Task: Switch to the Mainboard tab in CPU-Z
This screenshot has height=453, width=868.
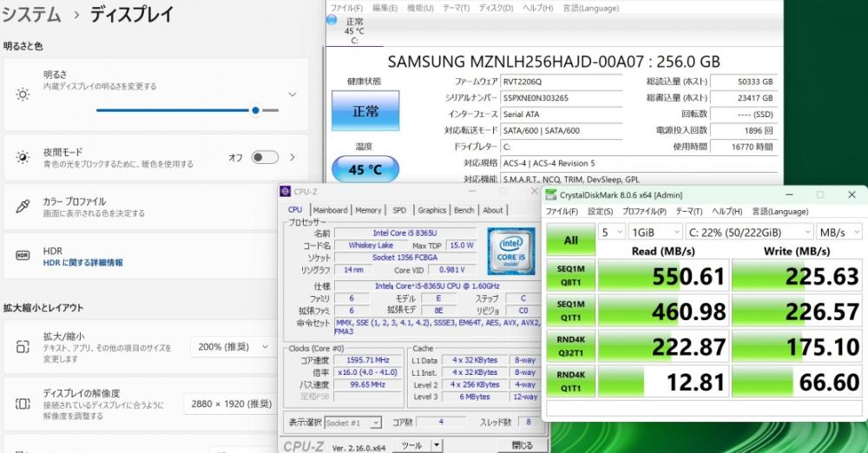Action: coord(330,210)
